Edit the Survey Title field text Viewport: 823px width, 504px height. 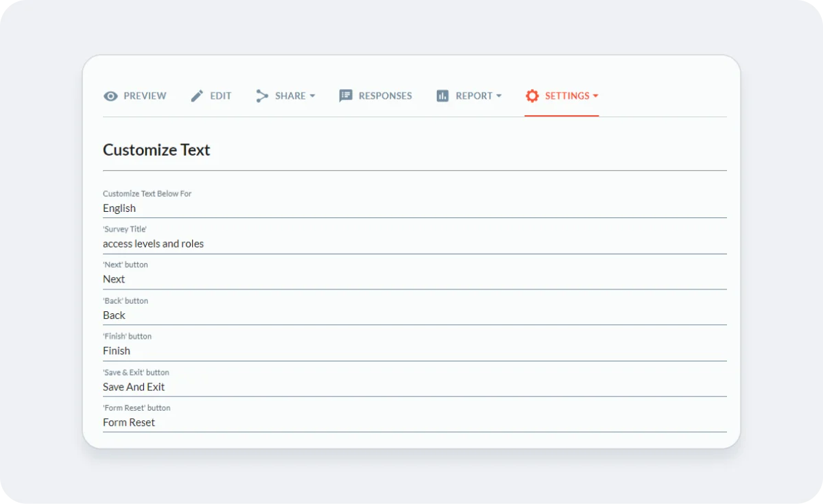415,244
